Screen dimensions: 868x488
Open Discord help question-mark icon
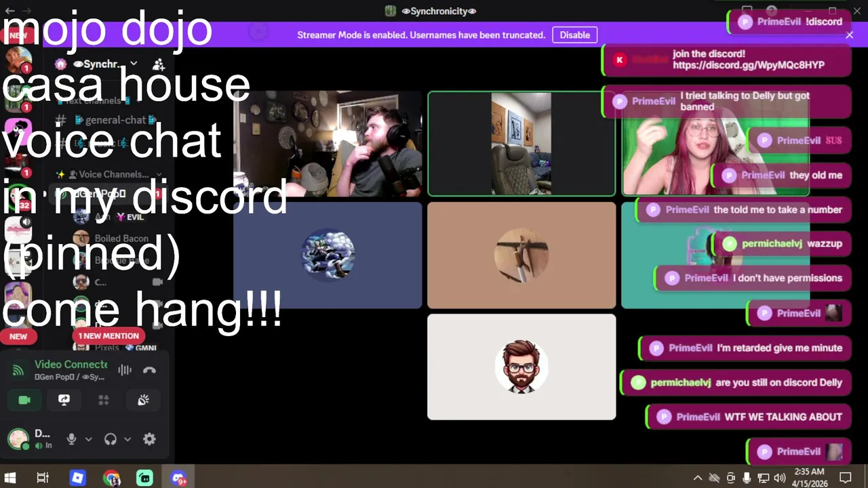click(771, 10)
